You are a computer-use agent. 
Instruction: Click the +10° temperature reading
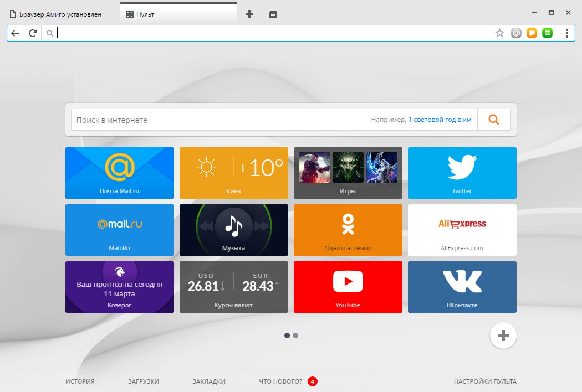[x=261, y=168]
